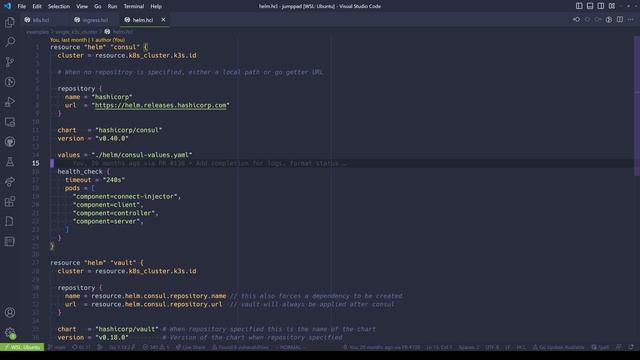Close the helm.hcl tab
Screen dimensions: 640x360
(x=163, y=20)
